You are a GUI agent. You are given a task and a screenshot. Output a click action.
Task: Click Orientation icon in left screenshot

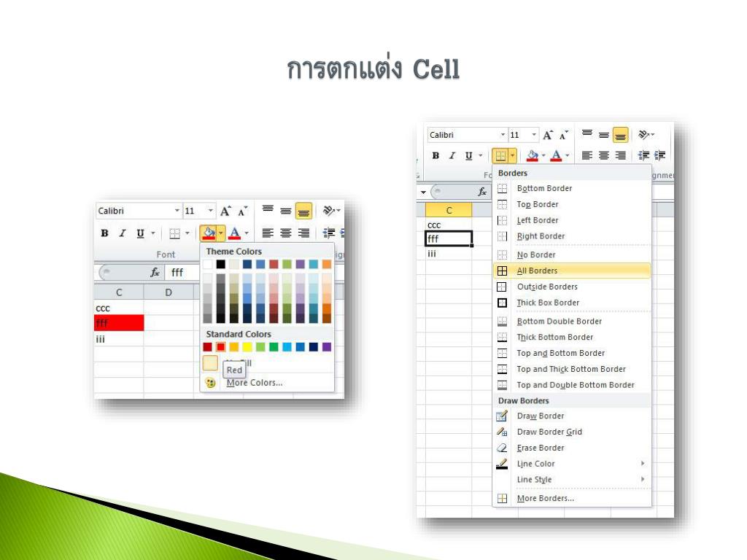pos(329,210)
